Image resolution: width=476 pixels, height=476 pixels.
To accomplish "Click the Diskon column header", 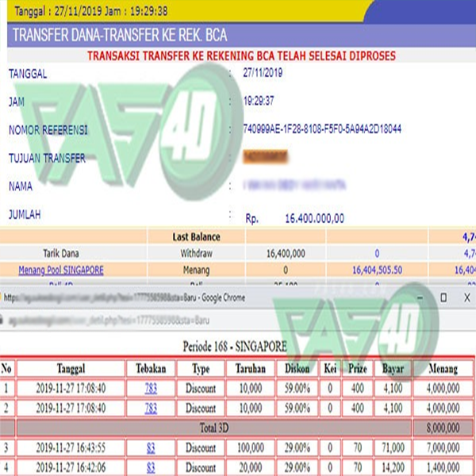I will pos(297,369).
